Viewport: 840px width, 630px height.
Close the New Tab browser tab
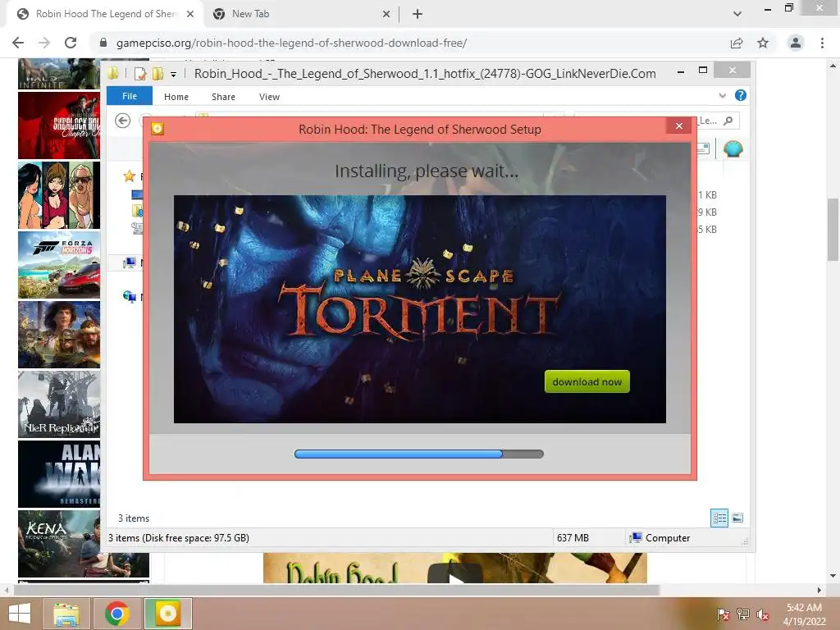[x=386, y=15]
